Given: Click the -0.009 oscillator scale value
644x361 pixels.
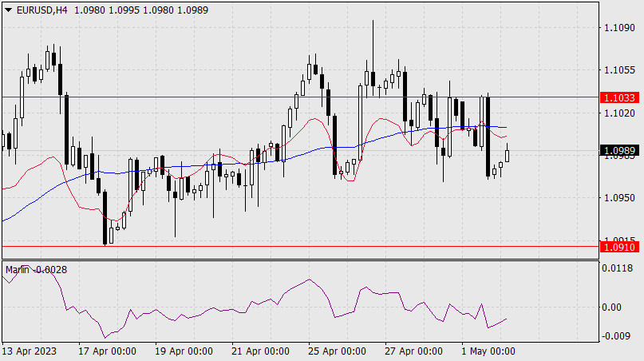Looking at the screenshot, I should coord(618,335).
